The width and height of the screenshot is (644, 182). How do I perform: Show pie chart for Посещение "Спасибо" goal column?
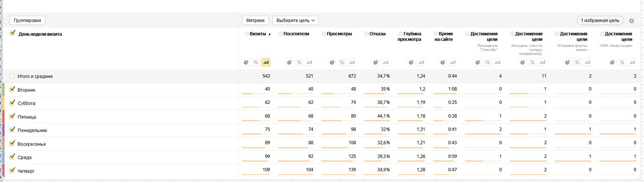[x=478, y=63]
